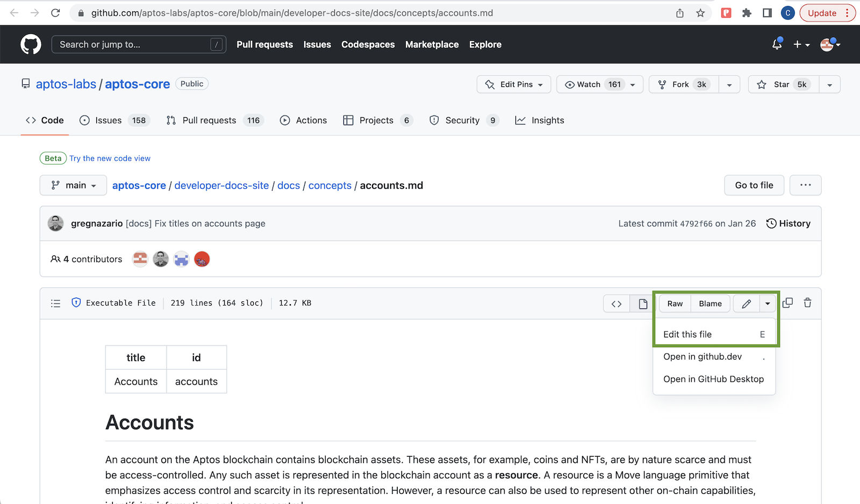The image size is (860, 504).
Task: Open the three-dots more options button
Action: (805, 185)
